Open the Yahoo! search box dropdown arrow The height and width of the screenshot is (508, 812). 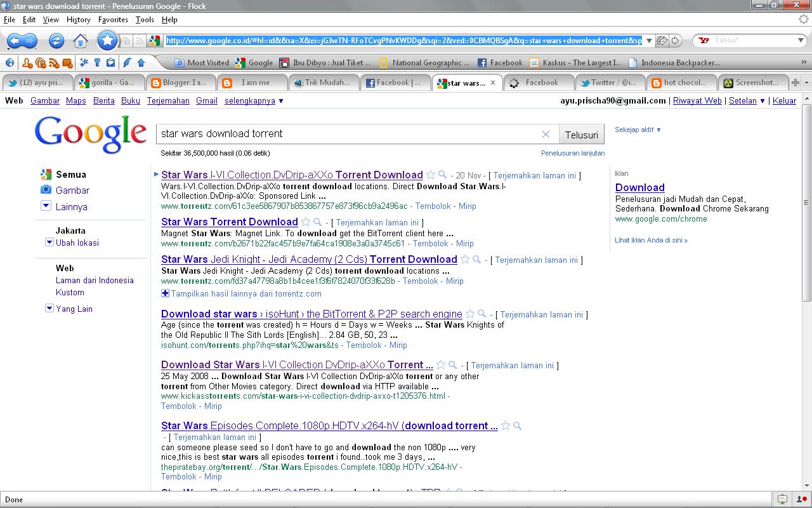pyautogui.click(x=801, y=41)
